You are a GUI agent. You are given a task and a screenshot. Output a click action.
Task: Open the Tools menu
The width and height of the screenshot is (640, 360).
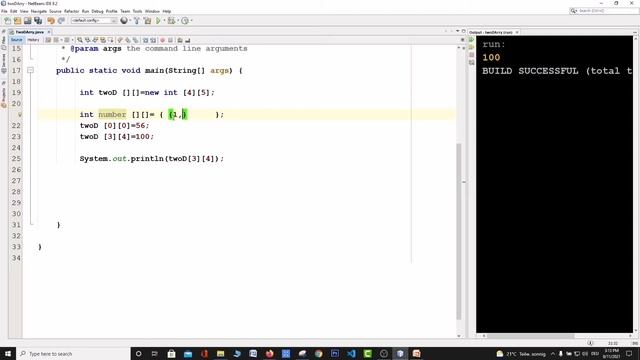tap(138, 11)
